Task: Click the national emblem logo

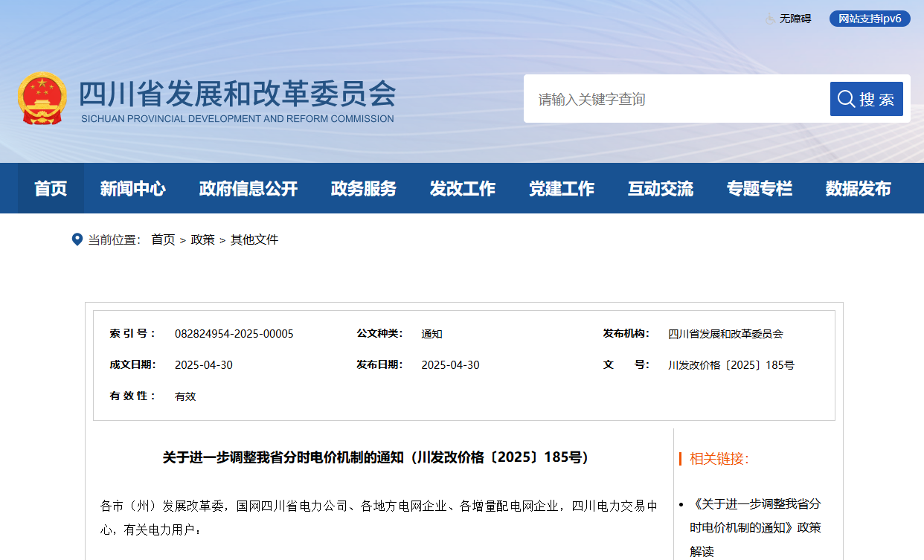Action: click(42, 98)
